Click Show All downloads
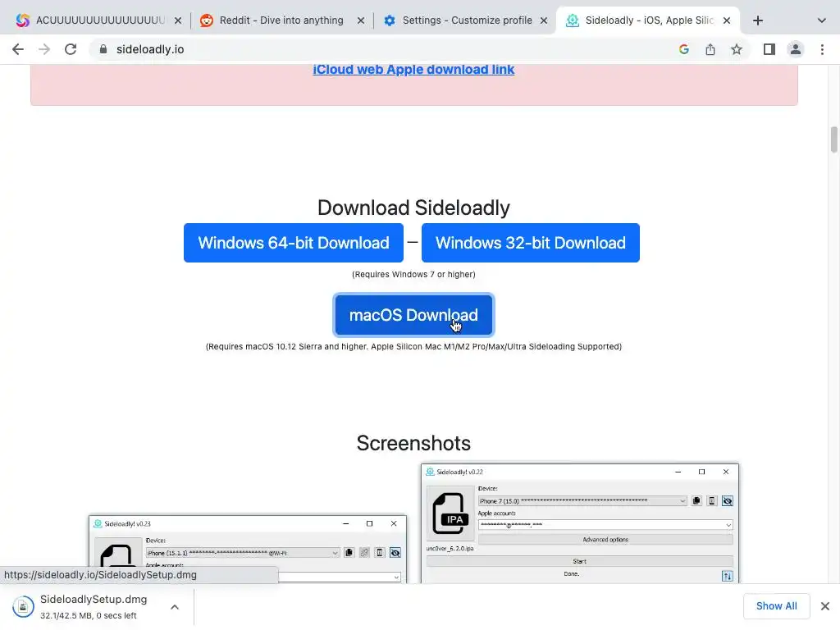The width and height of the screenshot is (840, 630). [776, 606]
